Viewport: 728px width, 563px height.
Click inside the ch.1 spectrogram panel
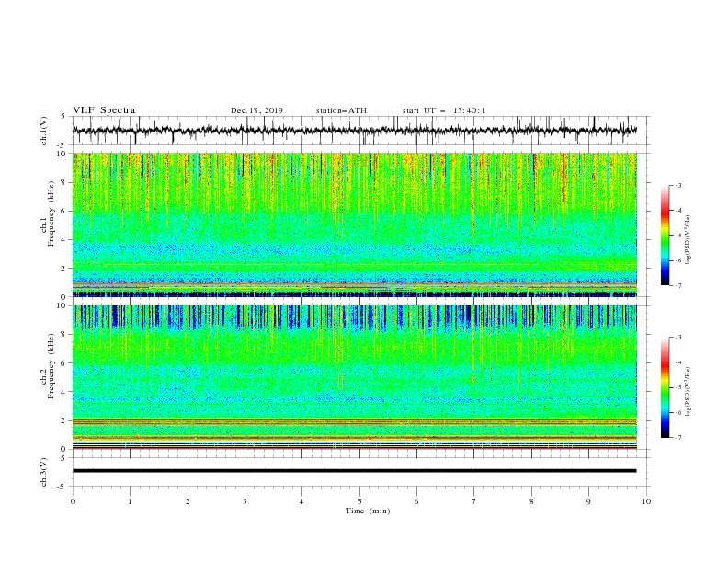click(x=354, y=224)
